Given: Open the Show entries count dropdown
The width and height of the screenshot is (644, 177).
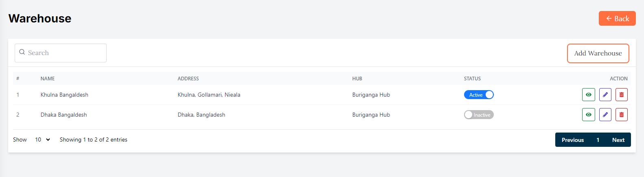Looking at the screenshot, I should tap(42, 139).
